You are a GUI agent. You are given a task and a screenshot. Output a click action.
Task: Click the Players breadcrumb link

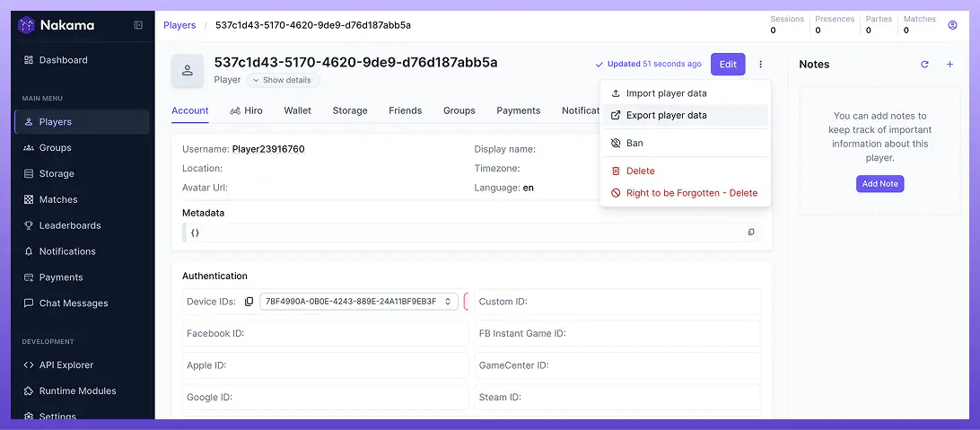[x=179, y=25]
